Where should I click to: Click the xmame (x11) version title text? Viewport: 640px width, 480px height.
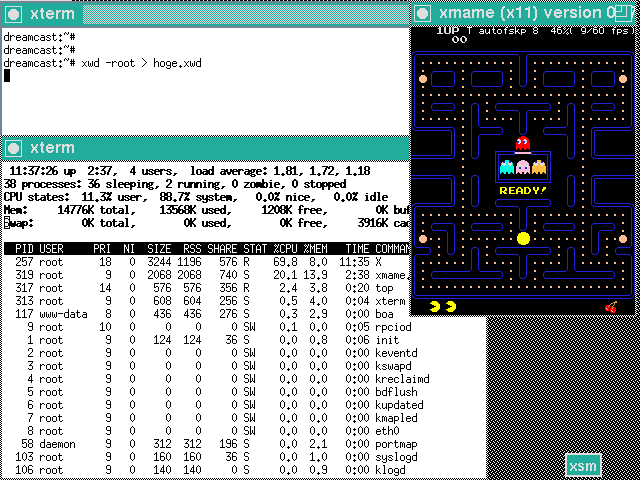526,13
